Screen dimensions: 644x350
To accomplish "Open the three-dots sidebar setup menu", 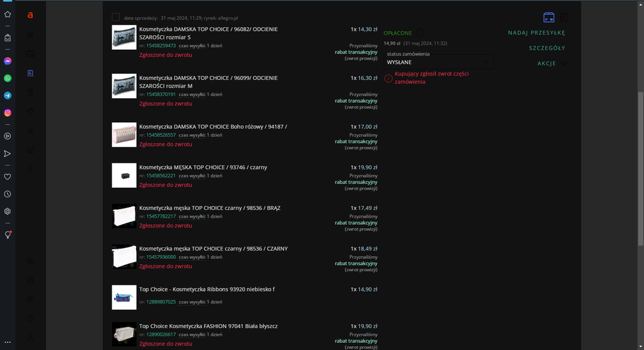I will click(x=7, y=342).
